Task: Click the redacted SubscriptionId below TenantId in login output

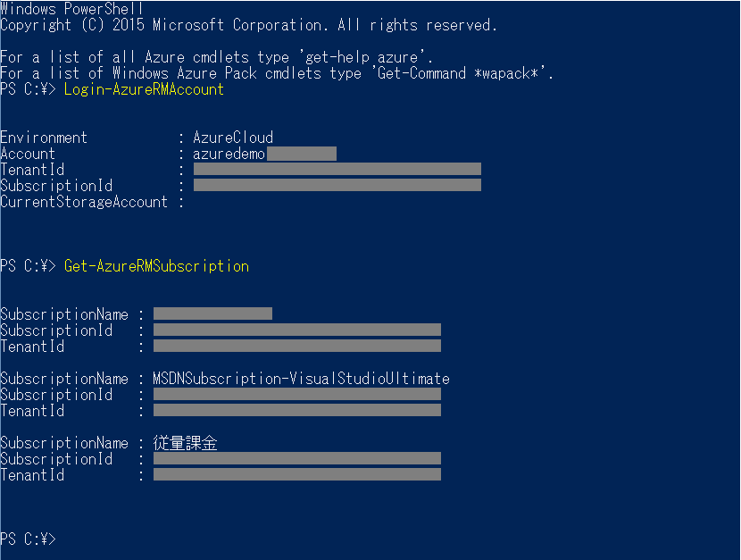Action: tap(337, 185)
